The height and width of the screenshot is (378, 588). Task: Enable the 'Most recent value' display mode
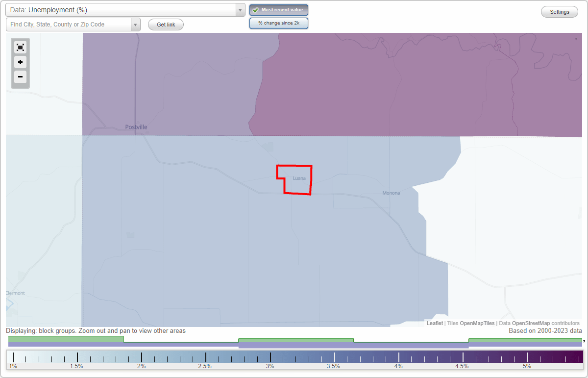tap(279, 10)
